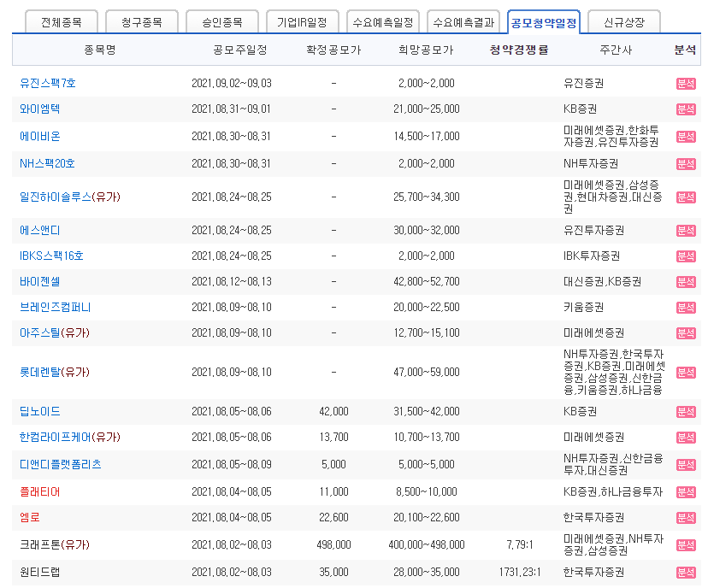Click the 주간사 column header
The height and width of the screenshot is (588, 708).
616,50
